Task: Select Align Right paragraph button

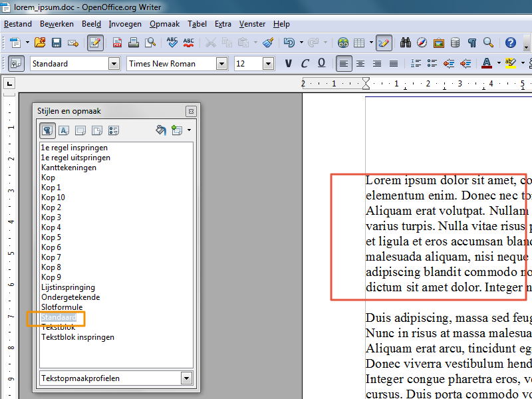Action: [377, 63]
